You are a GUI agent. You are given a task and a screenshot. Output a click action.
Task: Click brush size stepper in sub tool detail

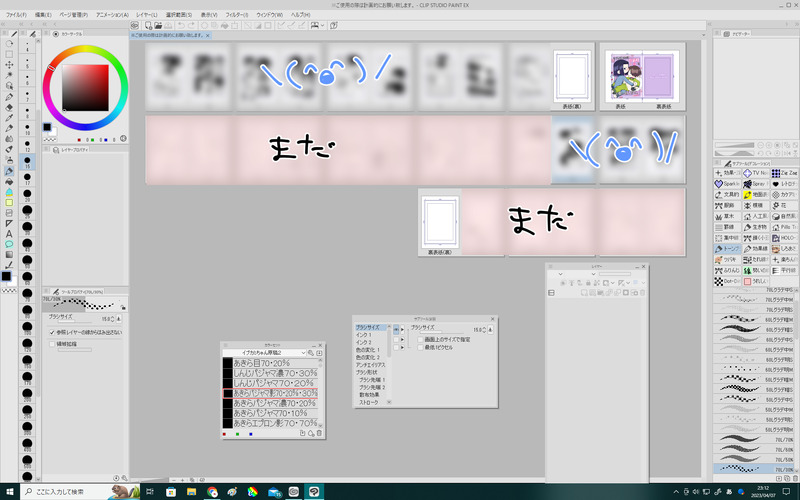[x=484, y=330]
